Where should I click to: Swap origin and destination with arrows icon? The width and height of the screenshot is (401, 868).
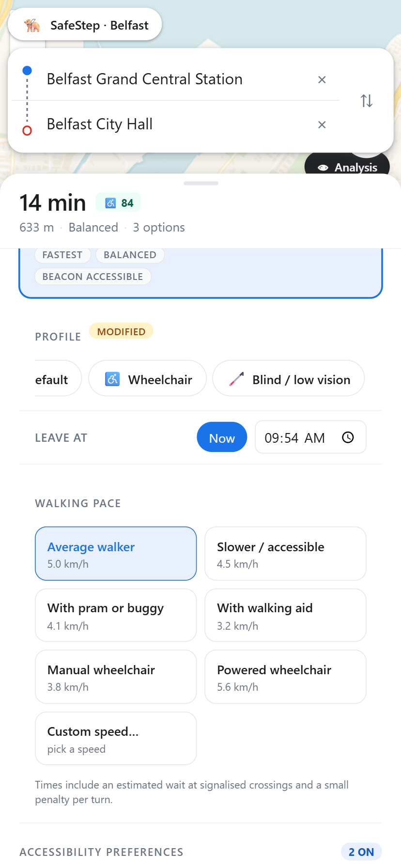[x=367, y=101]
